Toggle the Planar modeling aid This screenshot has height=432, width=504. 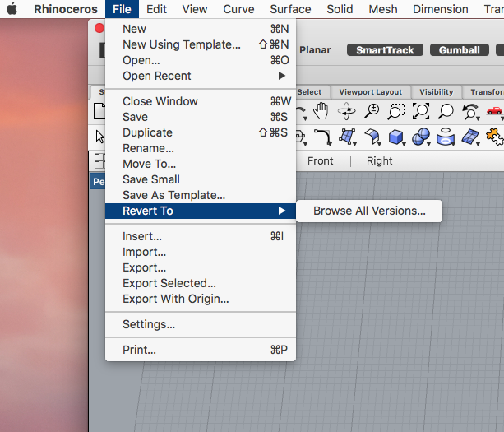[x=315, y=50]
